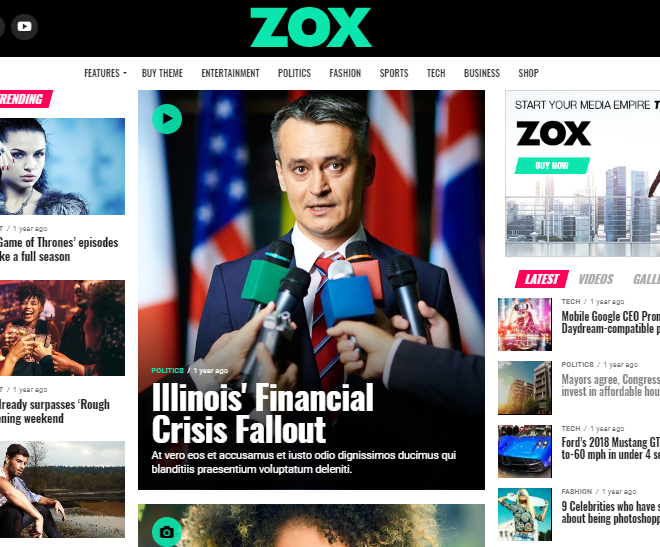
Task: Open the Buy Theme menu item
Action: [162, 73]
